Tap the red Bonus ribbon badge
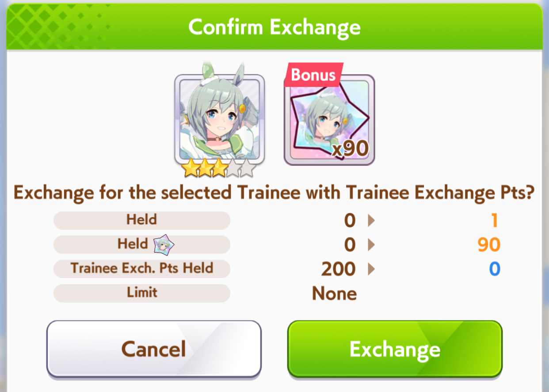This screenshot has width=549, height=392. click(313, 76)
